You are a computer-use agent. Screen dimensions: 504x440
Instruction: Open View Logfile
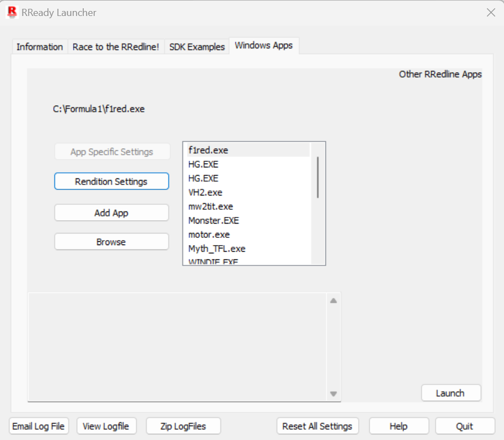pyautogui.click(x=106, y=426)
